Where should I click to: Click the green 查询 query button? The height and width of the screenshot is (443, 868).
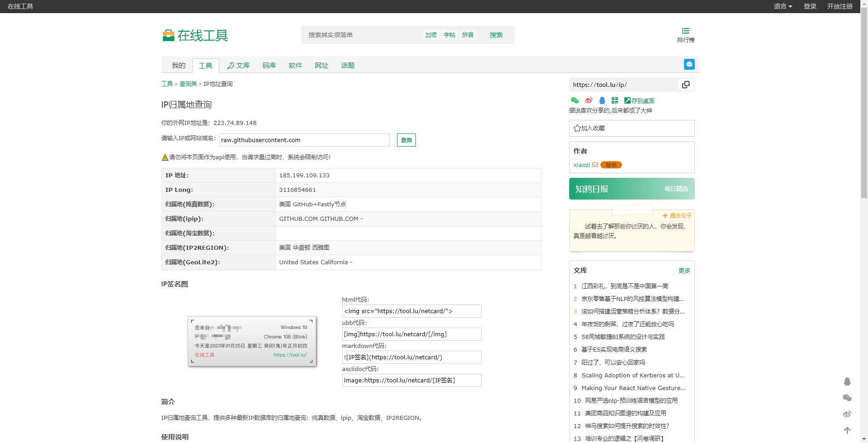point(406,140)
